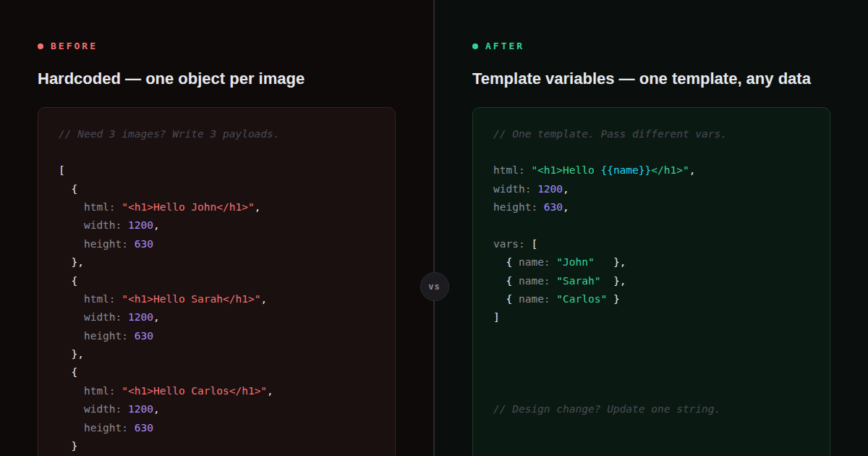Click comment 'Design change? Update one string.'
Image resolution: width=868 pixels, height=456 pixels.
click(x=607, y=409)
